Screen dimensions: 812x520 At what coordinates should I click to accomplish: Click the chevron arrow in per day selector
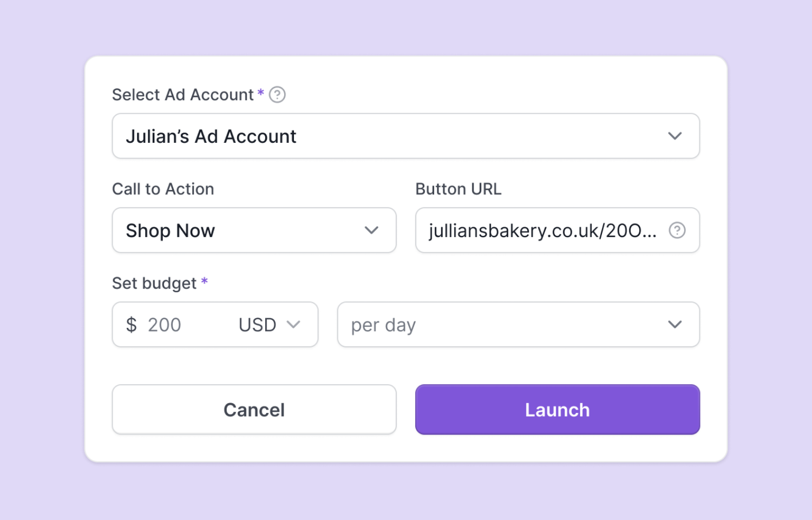(x=675, y=325)
